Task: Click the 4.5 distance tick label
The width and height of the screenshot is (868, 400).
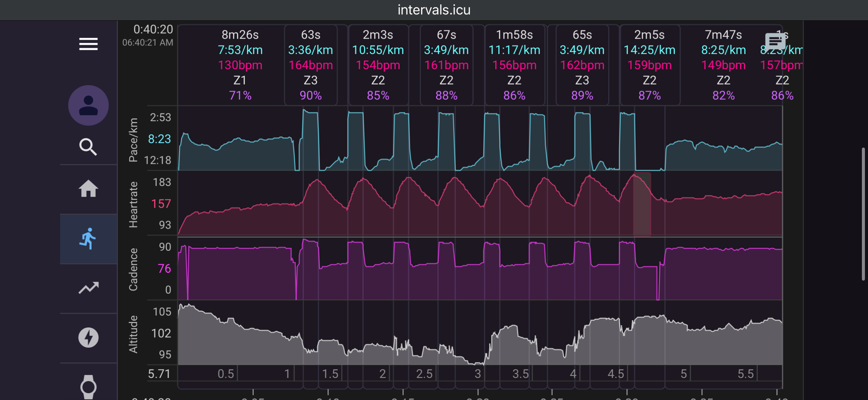Action: 616,374
